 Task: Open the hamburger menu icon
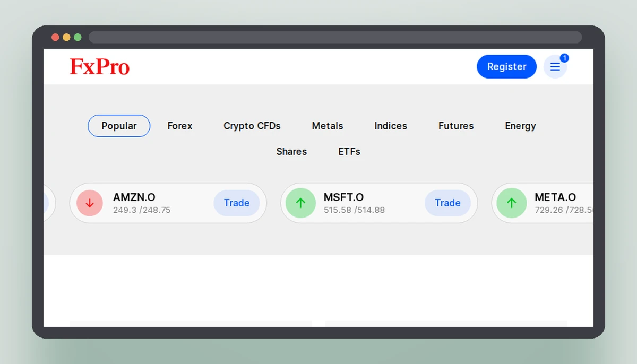[555, 67]
